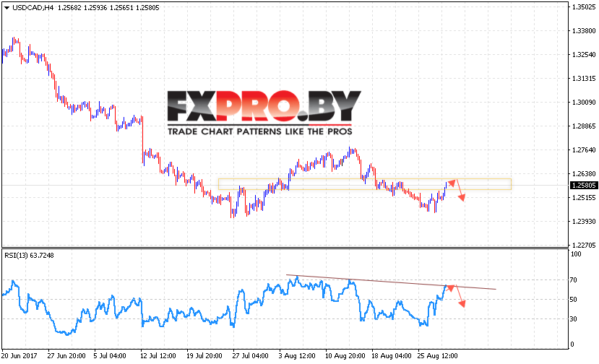
Task: Select the date label 27 Jun 20:00
Action: (66, 355)
